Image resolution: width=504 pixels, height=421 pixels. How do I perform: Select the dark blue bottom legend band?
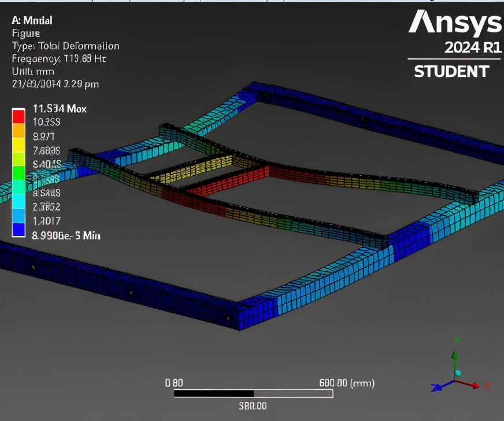tap(18, 229)
